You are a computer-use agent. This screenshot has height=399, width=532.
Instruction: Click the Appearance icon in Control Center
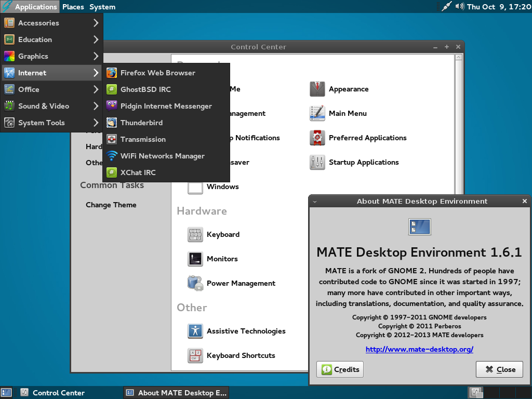coord(317,89)
